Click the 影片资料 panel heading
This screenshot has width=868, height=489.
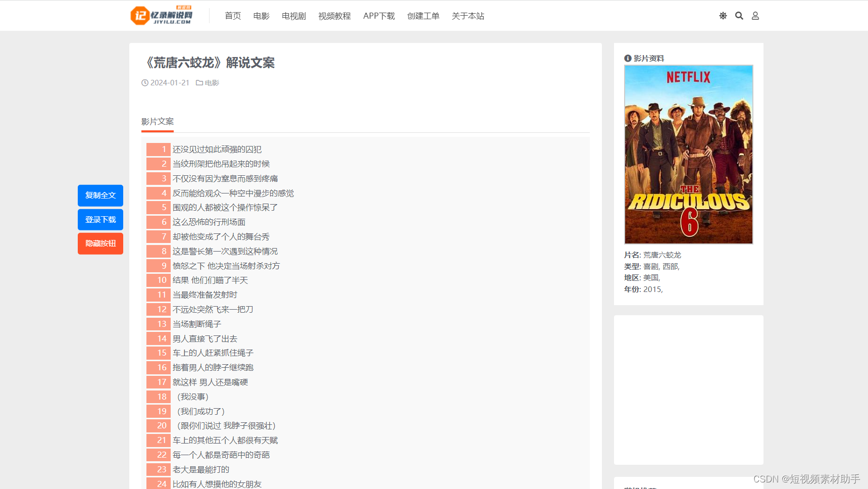click(x=644, y=59)
